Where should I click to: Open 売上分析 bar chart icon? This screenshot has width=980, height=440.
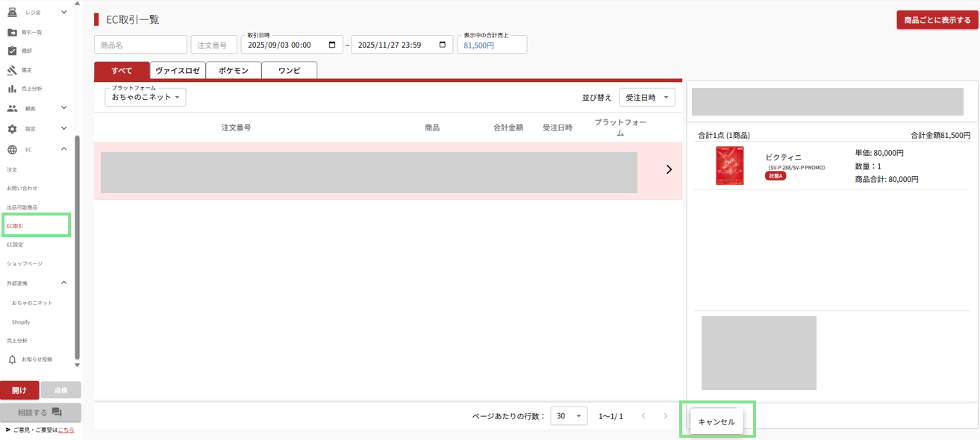coord(12,89)
